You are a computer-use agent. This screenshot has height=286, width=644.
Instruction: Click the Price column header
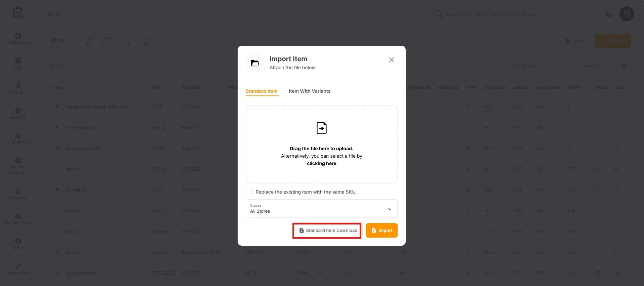[x=573, y=87]
